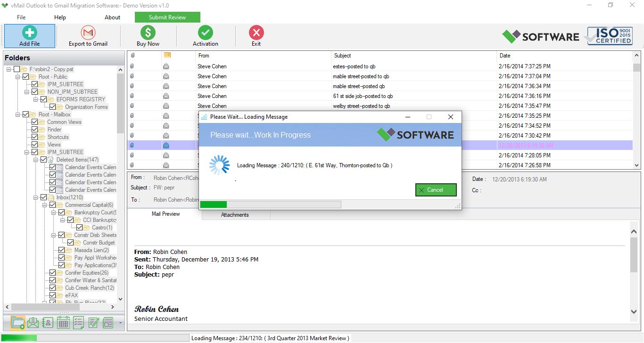Open the File menu

(21, 17)
